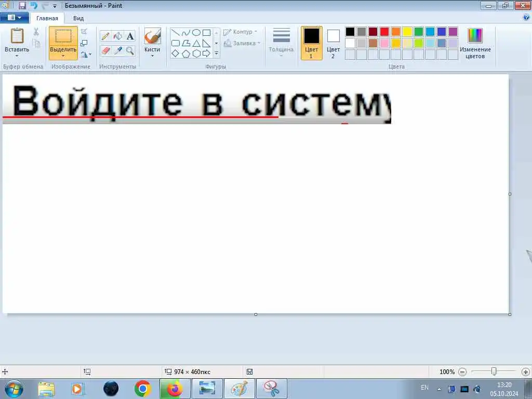532x399 pixels.
Task: Choose the Oval shape
Action: pyautogui.click(x=196, y=33)
